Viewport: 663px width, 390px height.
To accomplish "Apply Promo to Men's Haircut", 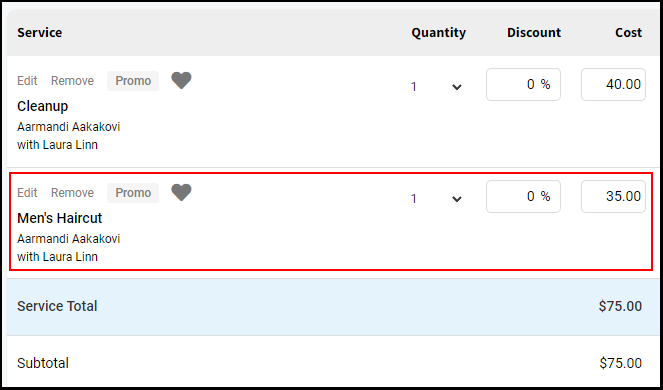I will click(133, 193).
